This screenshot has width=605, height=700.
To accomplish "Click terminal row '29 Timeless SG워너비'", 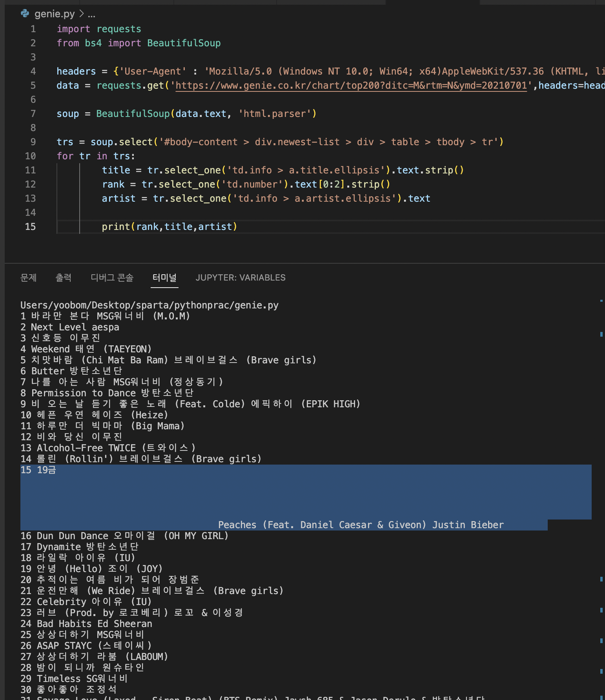I will (x=74, y=679).
